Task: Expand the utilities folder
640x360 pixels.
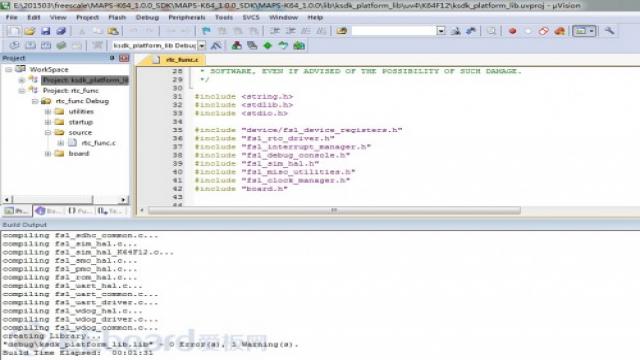Action: (x=48, y=111)
